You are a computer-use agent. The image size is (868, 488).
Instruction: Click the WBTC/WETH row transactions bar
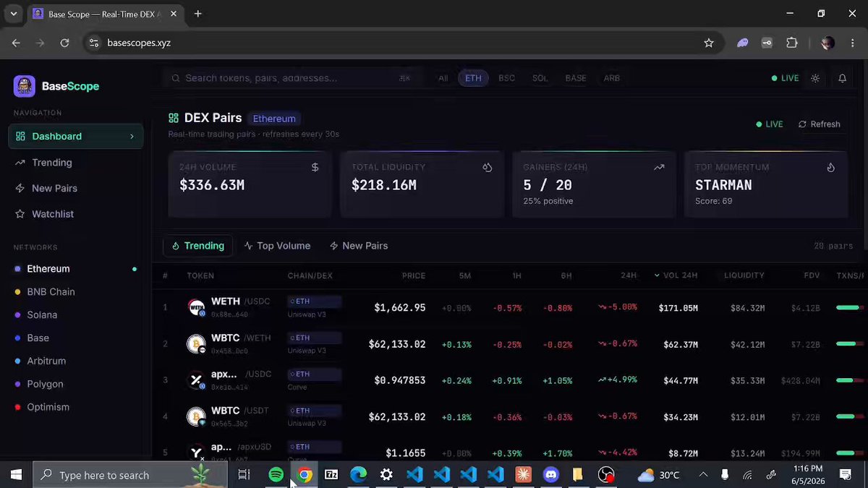coord(851,344)
